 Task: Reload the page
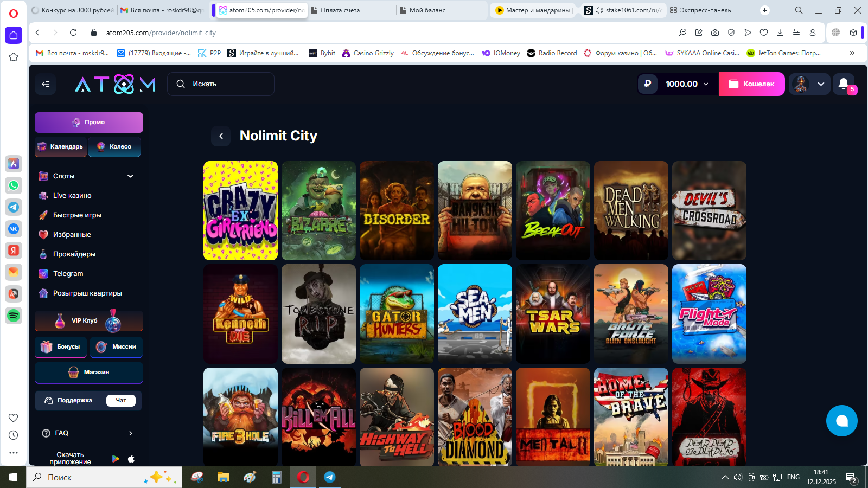tap(73, 33)
